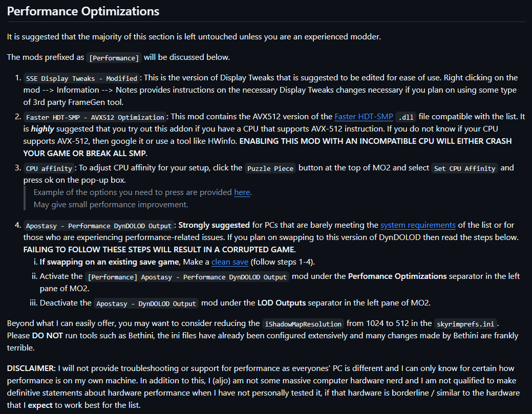Click the skyrimprefs.ini file name
Viewport: 532px width, 414px height.
[x=465, y=324]
